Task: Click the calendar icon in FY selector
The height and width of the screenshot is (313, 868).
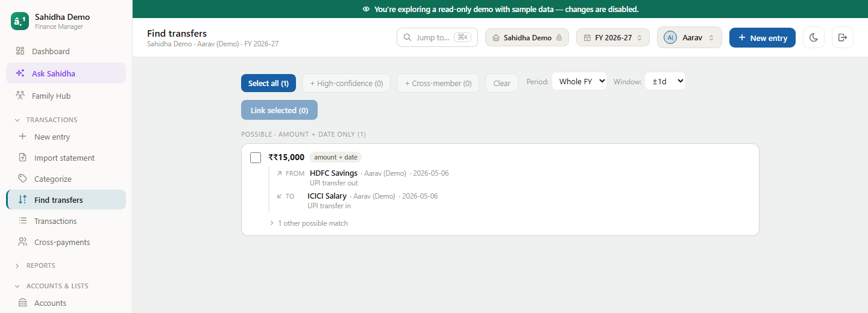Action: (x=587, y=37)
